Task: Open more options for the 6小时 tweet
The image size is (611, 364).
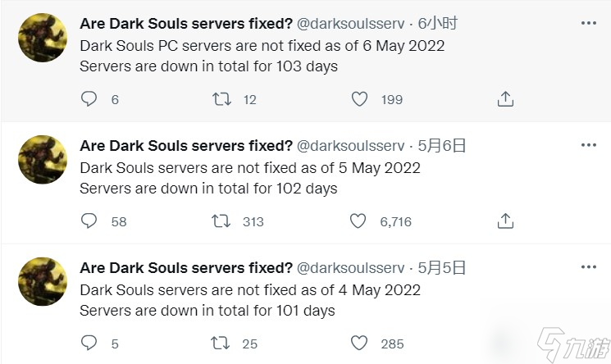Action: pos(588,23)
